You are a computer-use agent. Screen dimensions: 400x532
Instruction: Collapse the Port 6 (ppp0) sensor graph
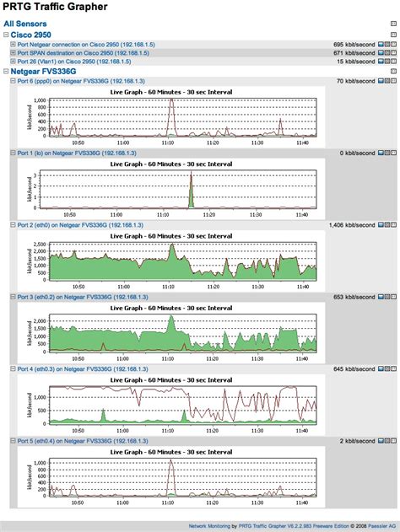(13, 81)
